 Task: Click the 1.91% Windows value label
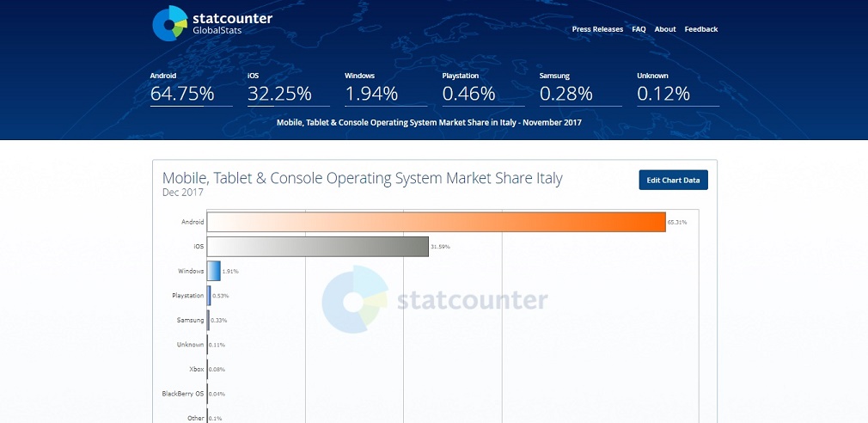click(230, 272)
